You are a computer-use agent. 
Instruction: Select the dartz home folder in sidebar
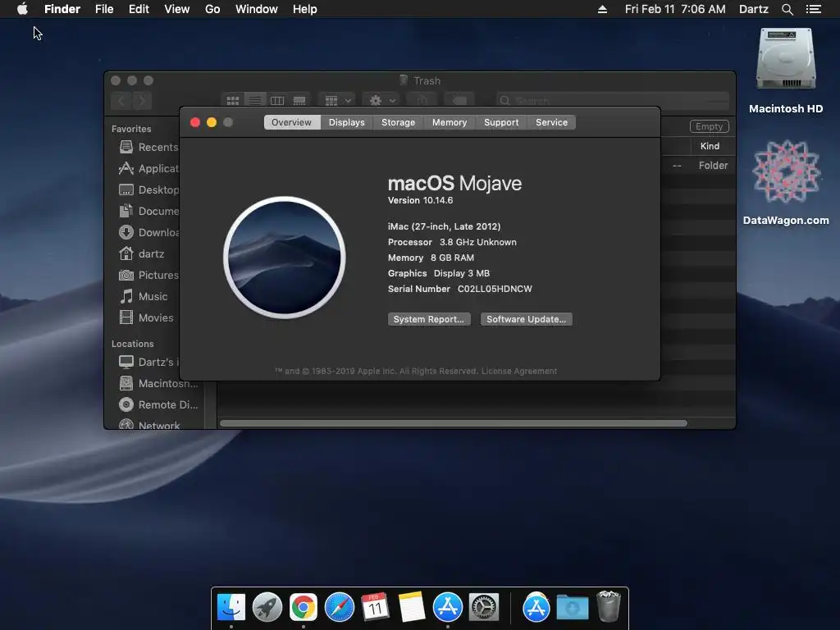point(142,253)
